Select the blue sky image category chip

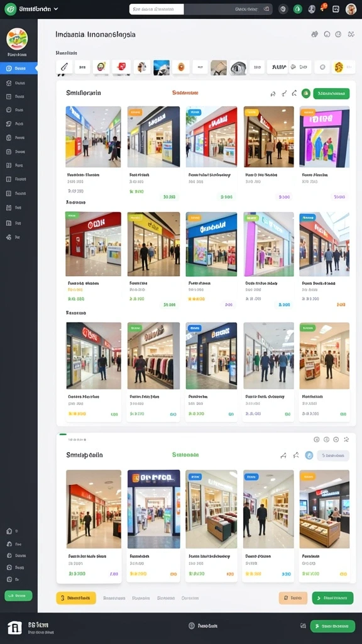pyautogui.click(x=162, y=67)
